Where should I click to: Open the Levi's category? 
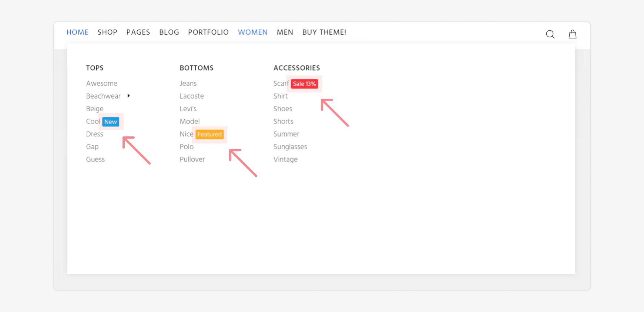coord(188,109)
